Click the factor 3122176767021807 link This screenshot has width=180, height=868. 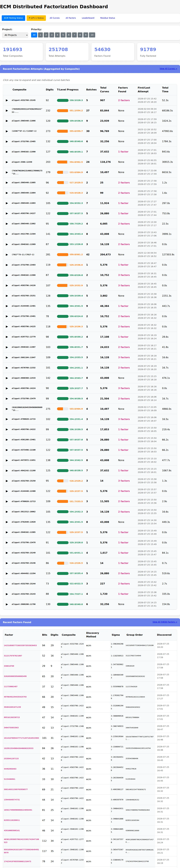tap(13, 656)
